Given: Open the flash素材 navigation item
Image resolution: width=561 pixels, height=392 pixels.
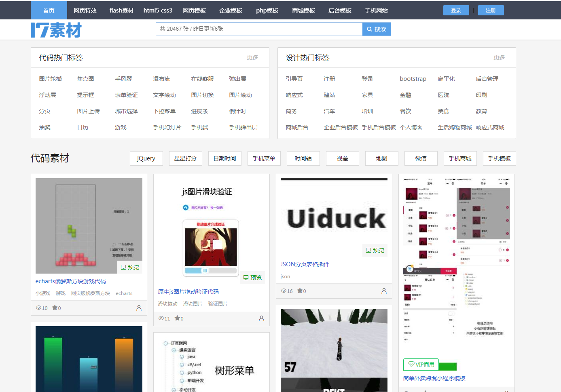Looking at the screenshot, I should (121, 11).
